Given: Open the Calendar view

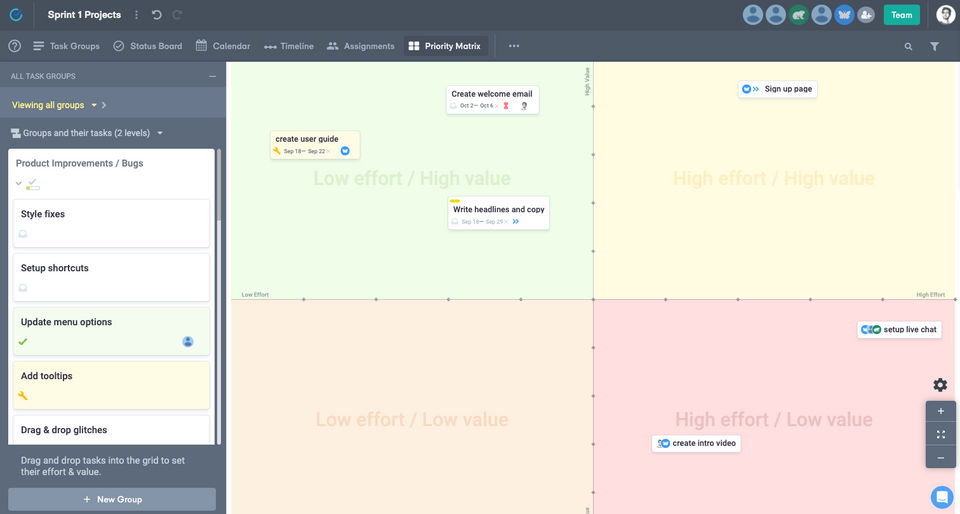Looking at the screenshot, I should pyautogui.click(x=223, y=46).
